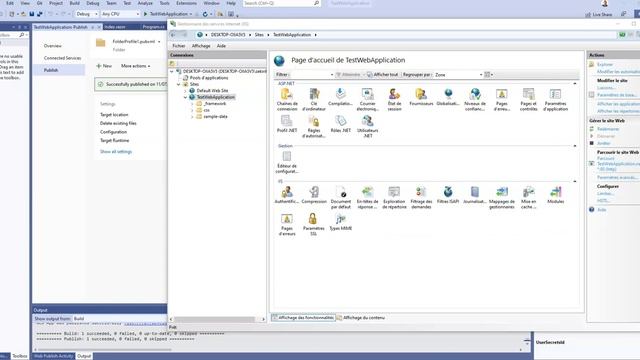Click Afficher tout button
This screenshot has width=640, height=360.
382,75
